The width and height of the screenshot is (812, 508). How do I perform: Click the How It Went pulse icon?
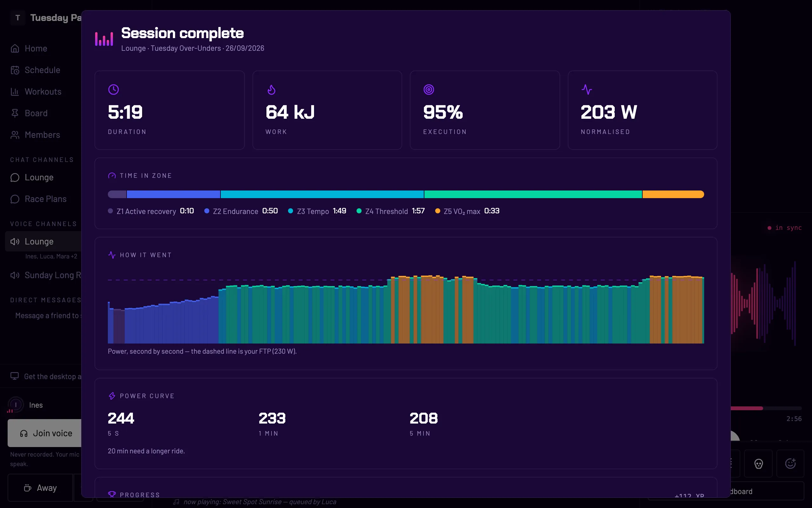click(112, 255)
